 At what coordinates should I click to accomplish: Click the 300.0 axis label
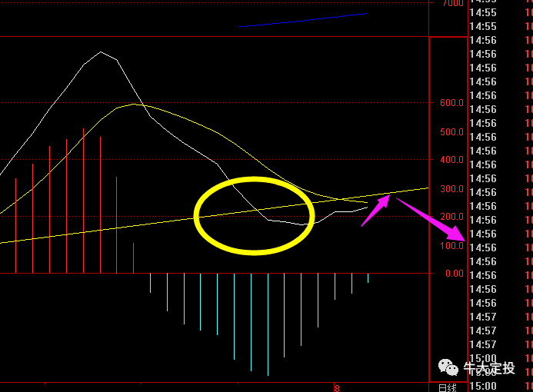pyautogui.click(x=451, y=188)
